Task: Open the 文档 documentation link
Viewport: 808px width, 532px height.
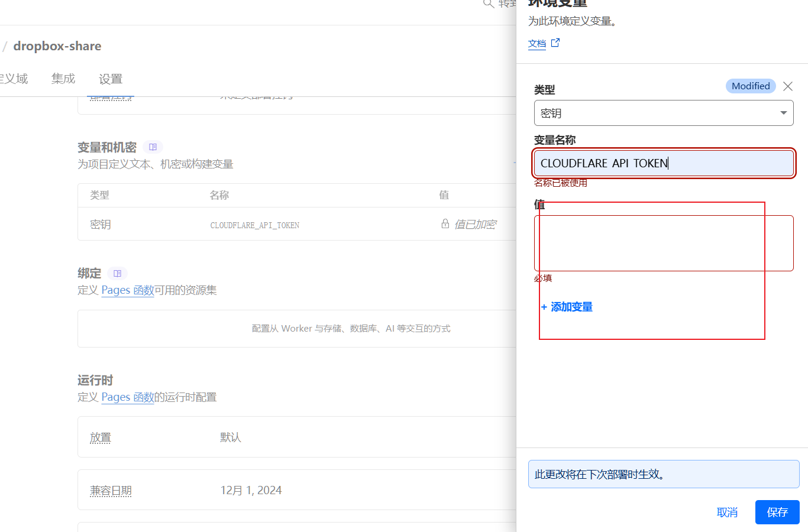Action: tap(536, 44)
